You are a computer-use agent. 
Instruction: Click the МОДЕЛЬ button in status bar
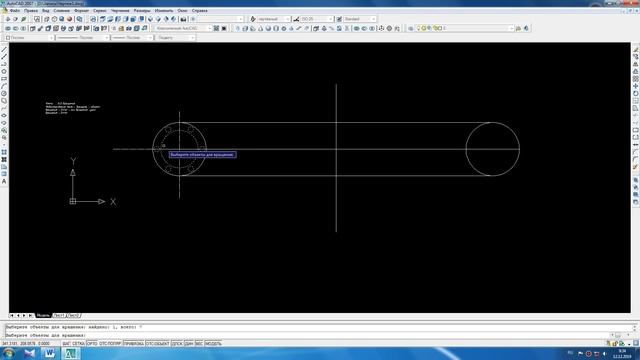[x=213, y=344]
